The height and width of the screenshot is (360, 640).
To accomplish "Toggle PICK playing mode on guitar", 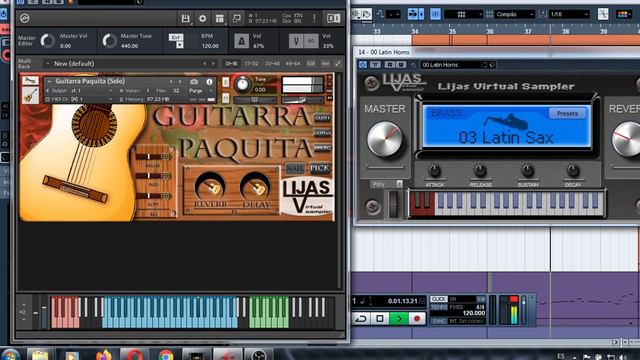I will 320,168.
